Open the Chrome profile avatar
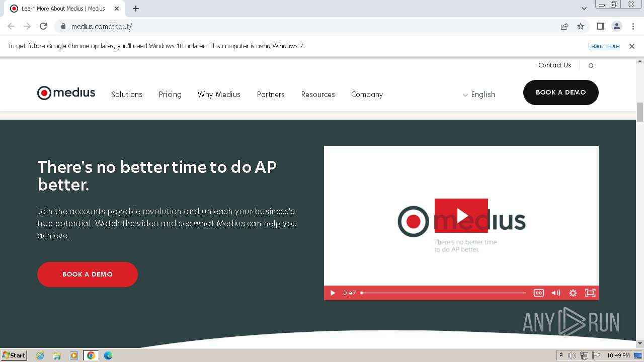Viewport: 644px width, 362px height. (616, 26)
